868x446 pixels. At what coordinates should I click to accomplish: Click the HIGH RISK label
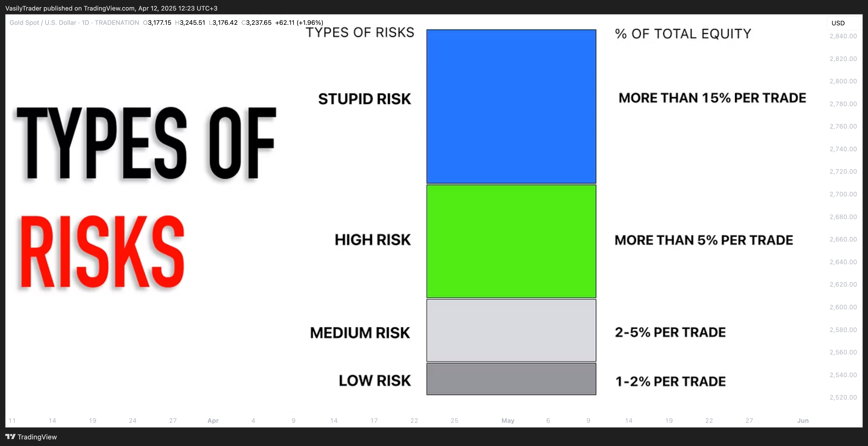[373, 240]
